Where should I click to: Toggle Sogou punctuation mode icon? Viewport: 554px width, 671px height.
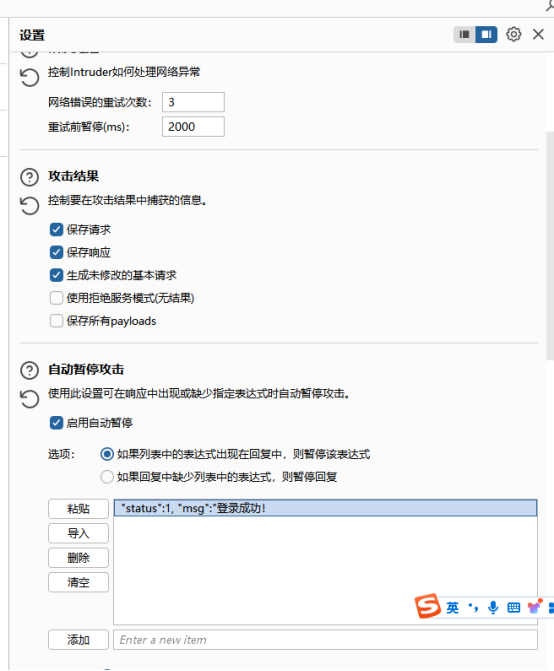[473, 607]
